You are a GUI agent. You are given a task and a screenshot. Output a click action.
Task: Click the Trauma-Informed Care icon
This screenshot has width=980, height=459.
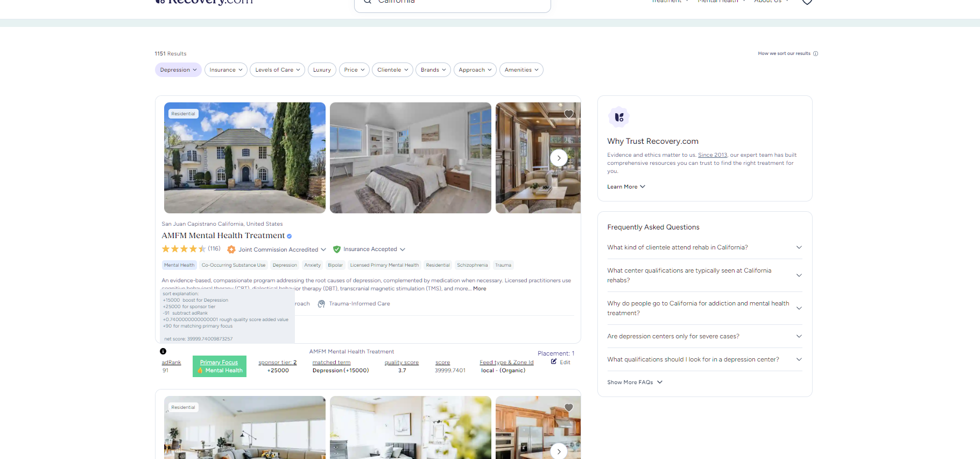click(321, 304)
